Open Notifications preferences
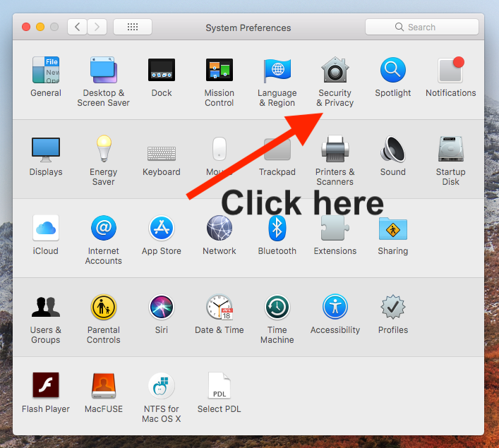Image resolution: width=499 pixels, height=448 pixels. (450, 70)
